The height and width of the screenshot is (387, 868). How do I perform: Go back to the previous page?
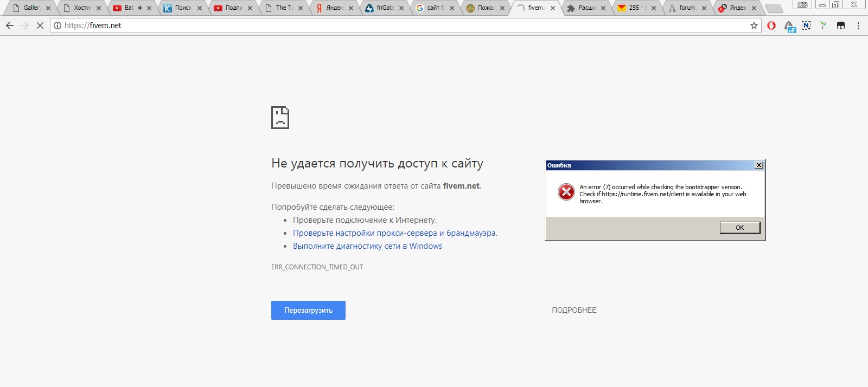pyautogui.click(x=10, y=25)
